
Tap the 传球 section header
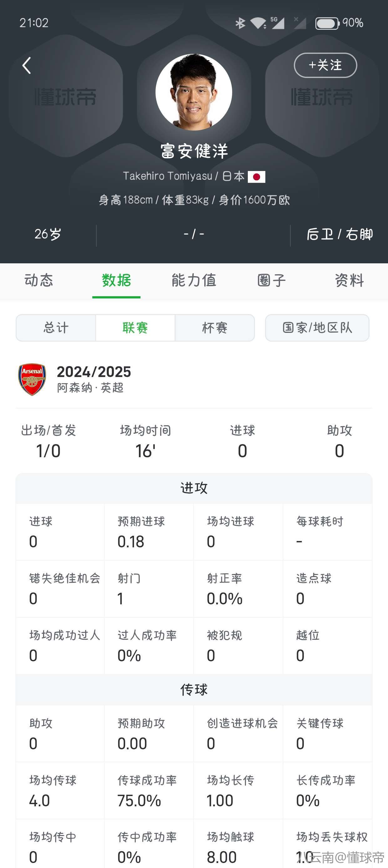194,690
